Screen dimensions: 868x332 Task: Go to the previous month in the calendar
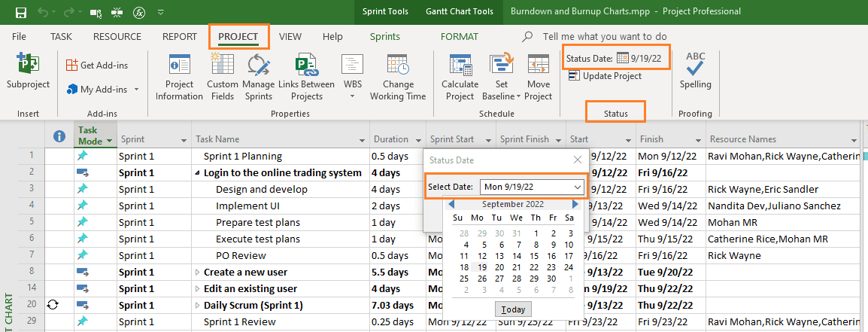(452, 204)
